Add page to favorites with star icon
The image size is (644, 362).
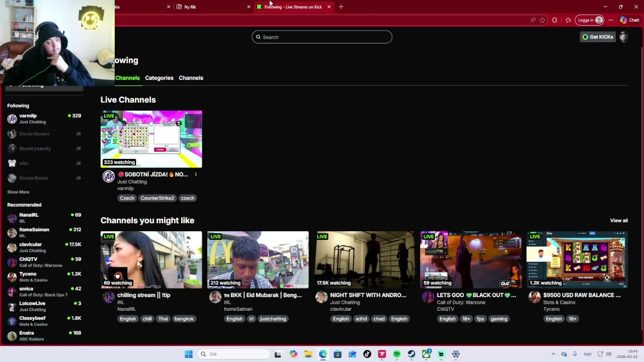point(542,20)
